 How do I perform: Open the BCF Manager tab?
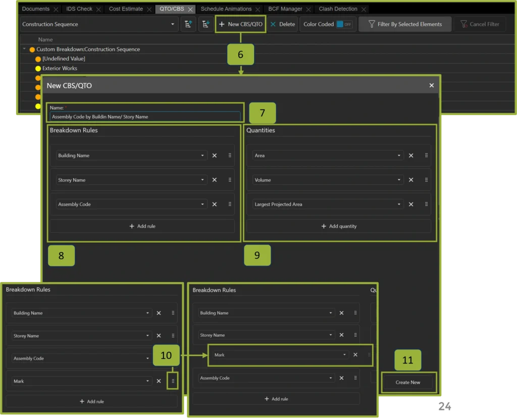click(x=285, y=9)
